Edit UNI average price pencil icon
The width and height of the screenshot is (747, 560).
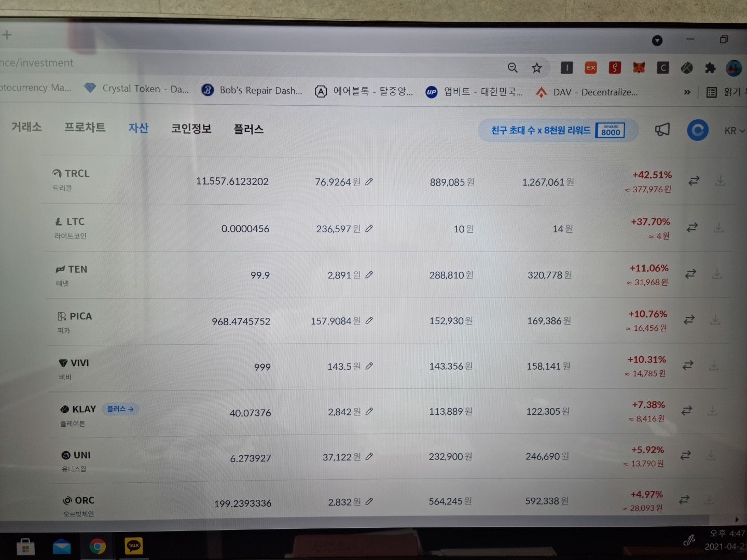pos(369,456)
